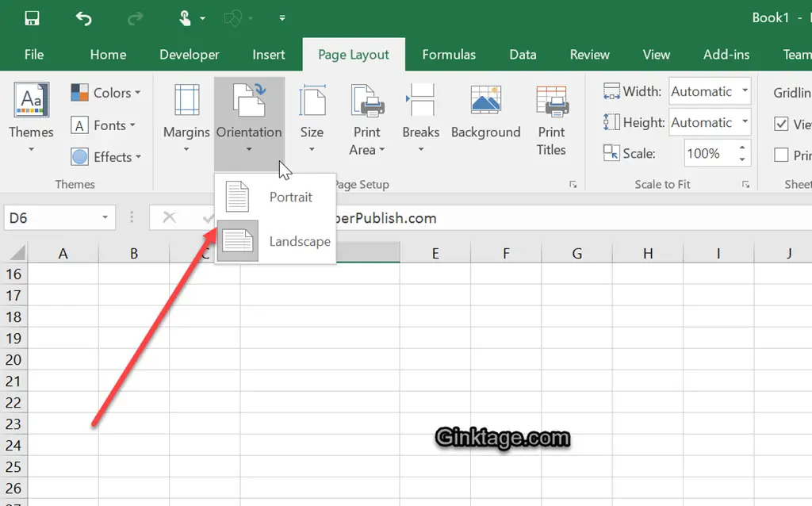
Task: Decrease the Scale percentage with the down arrow
Action: coord(742,159)
